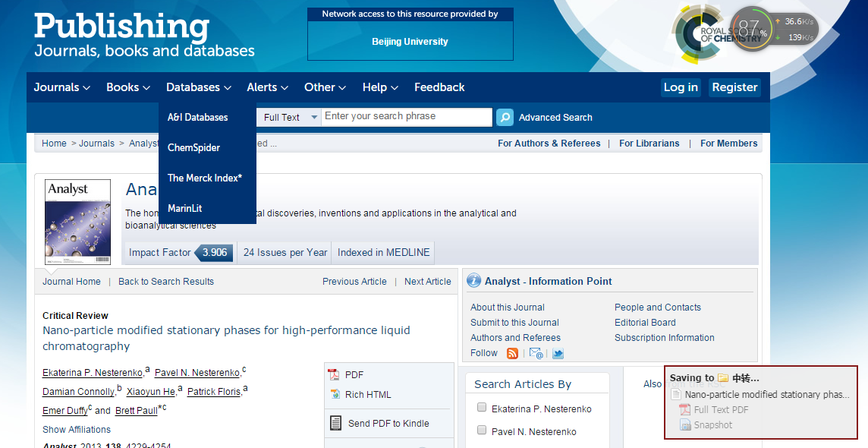The image size is (868, 448).
Task: Open Submit to this Journal
Action: coord(514,322)
